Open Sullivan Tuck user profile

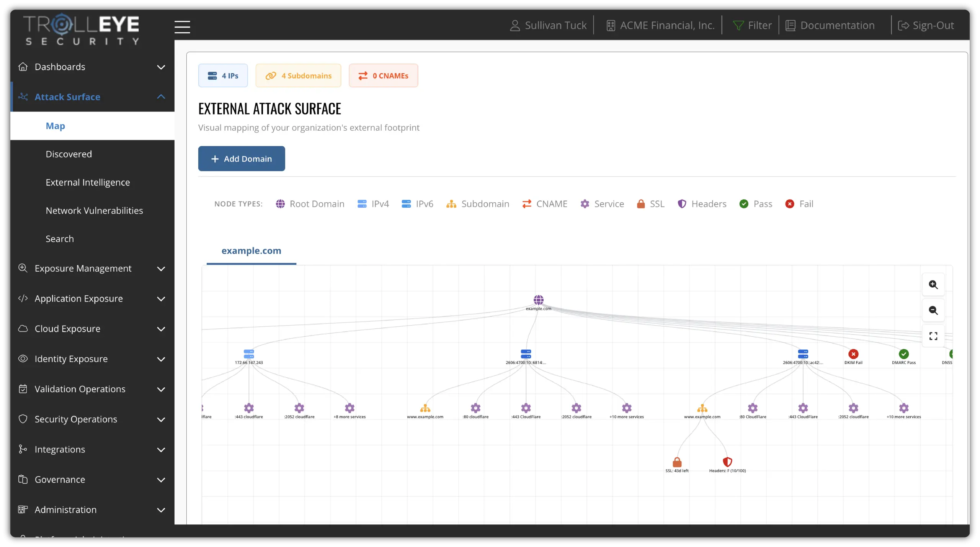548,25
